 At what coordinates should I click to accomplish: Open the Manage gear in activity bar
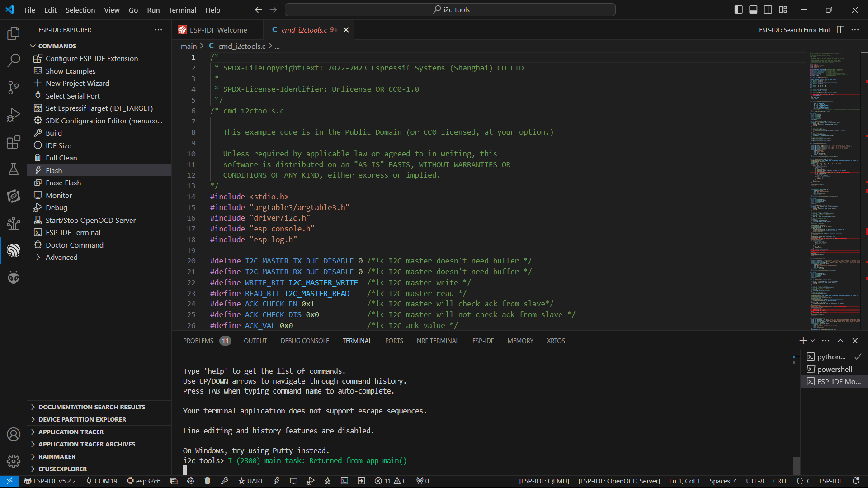[x=14, y=461]
